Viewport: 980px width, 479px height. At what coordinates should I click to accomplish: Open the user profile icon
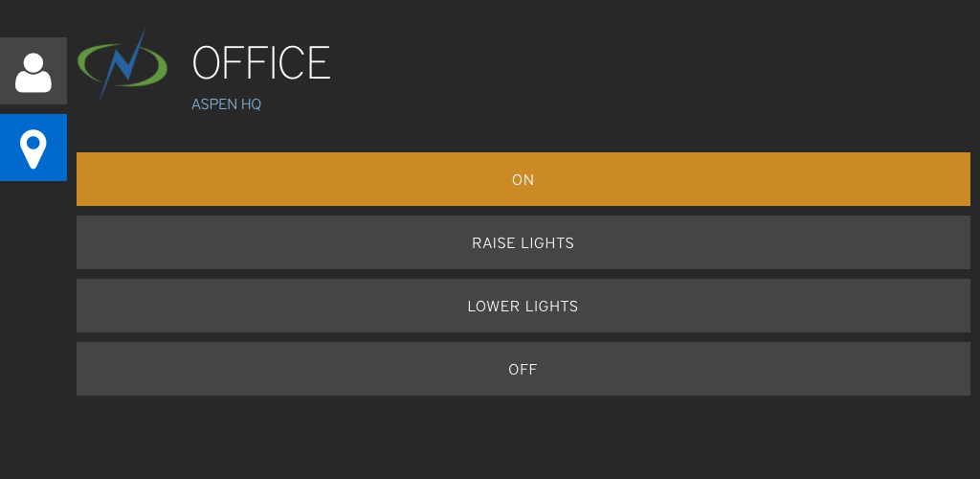click(33, 71)
